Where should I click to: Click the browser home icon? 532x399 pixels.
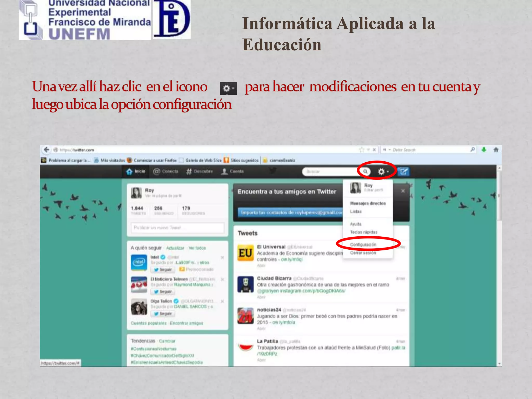(496, 150)
